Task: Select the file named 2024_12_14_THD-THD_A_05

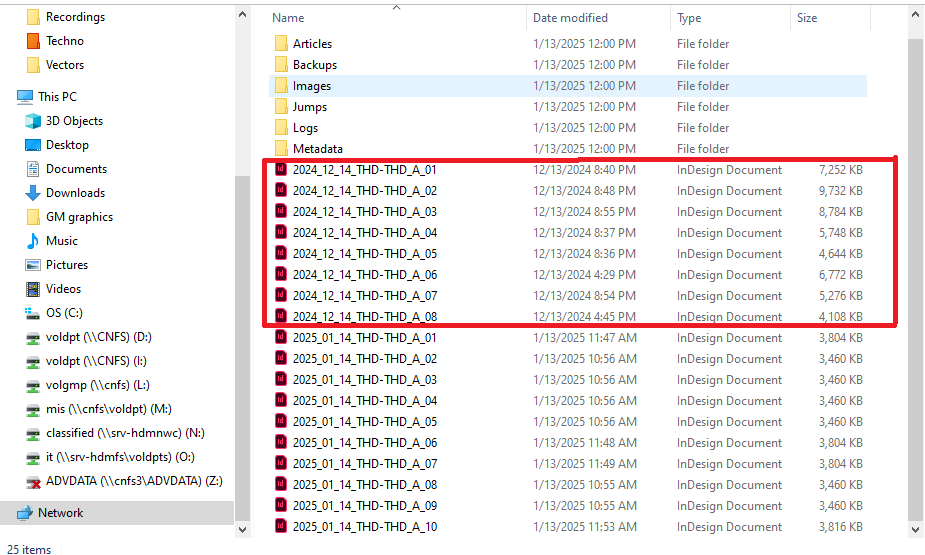Action: 364,254
